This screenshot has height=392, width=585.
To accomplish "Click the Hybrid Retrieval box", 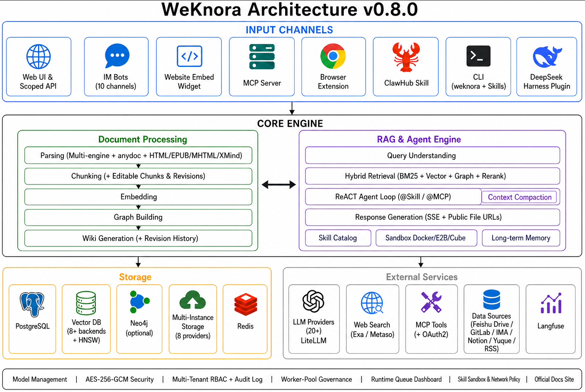I will pos(433,176).
